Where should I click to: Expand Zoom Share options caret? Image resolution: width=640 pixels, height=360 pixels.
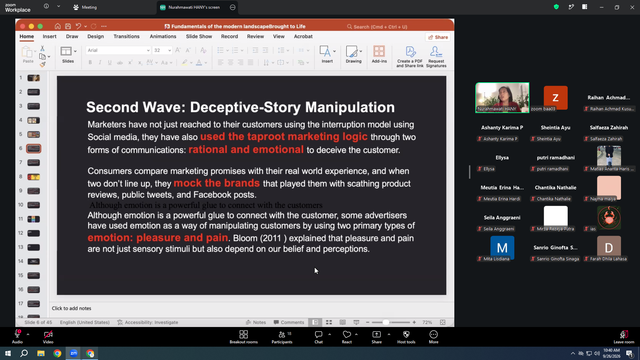tap(389, 334)
